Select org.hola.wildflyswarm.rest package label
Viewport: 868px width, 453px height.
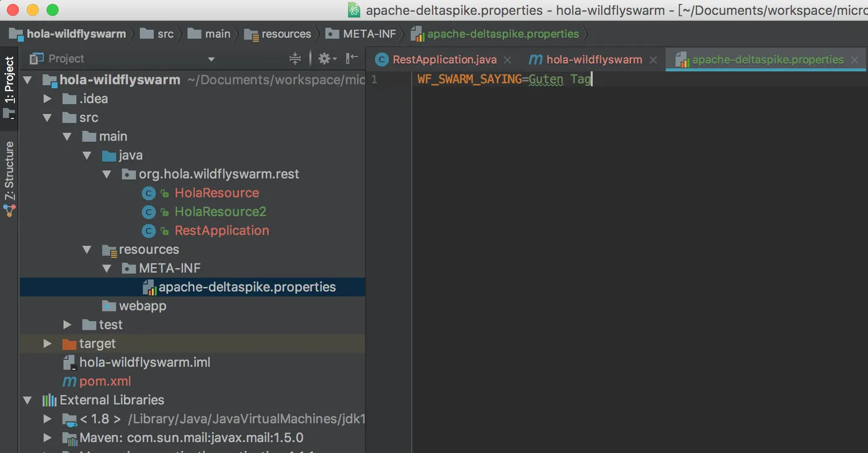click(219, 175)
